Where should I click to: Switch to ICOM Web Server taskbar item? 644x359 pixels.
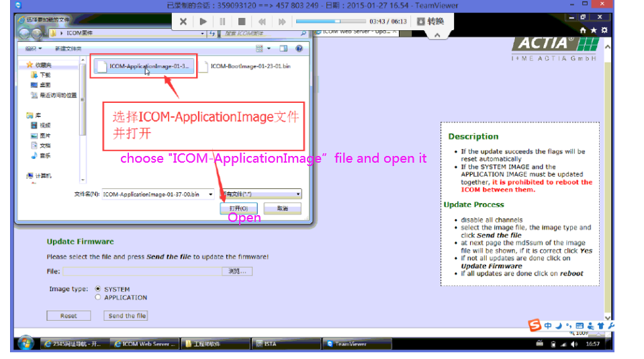(x=144, y=344)
